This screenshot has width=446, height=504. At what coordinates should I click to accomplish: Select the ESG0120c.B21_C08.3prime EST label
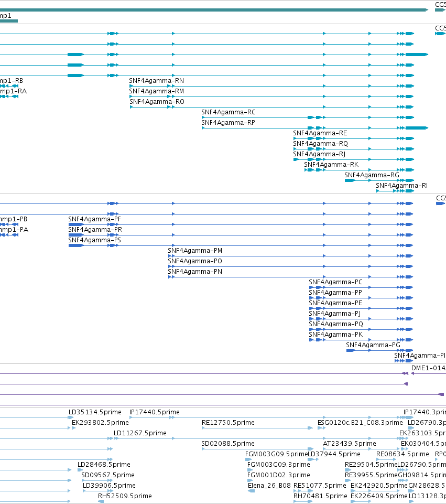[x=360, y=423]
